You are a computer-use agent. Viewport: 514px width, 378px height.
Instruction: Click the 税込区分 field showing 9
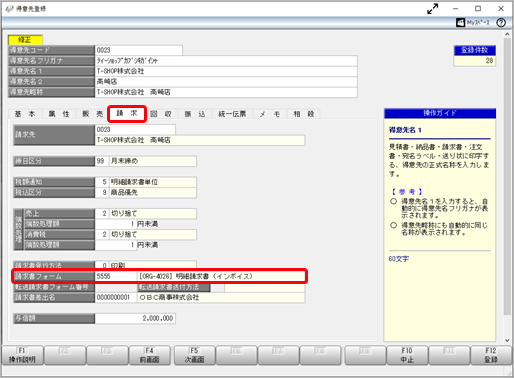pyautogui.click(x=102, y=192)
